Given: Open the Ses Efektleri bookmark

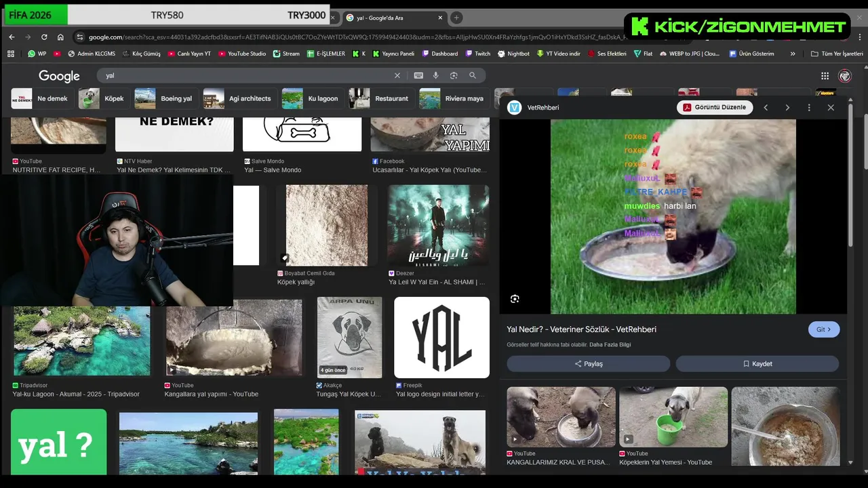Looking at the screenshot, I should pos(606,54).
